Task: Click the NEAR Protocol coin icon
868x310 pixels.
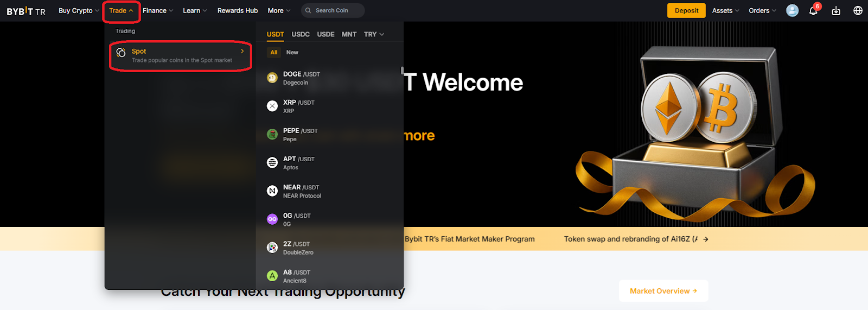Action: pos(272,191)
